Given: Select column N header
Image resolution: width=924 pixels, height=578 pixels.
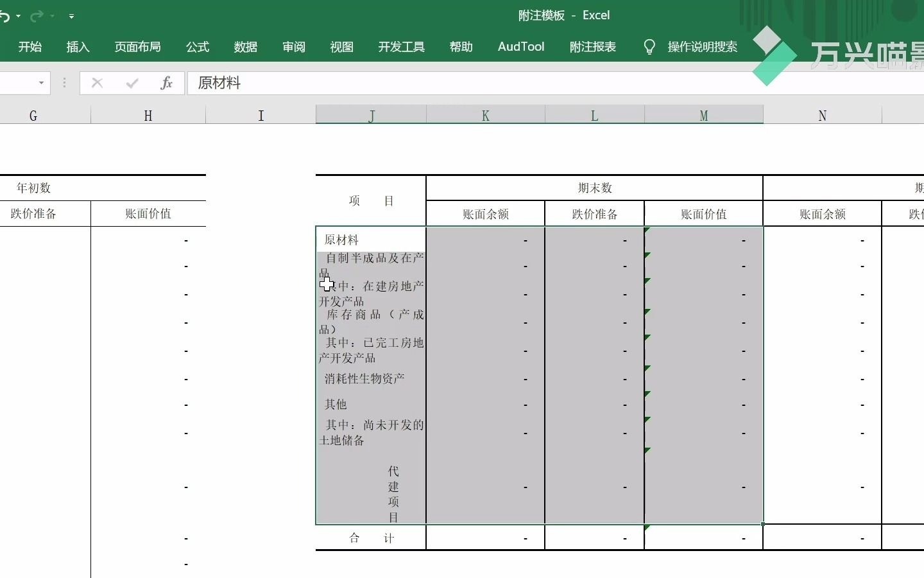Looking at the screenshot, I should click(823, 116).
